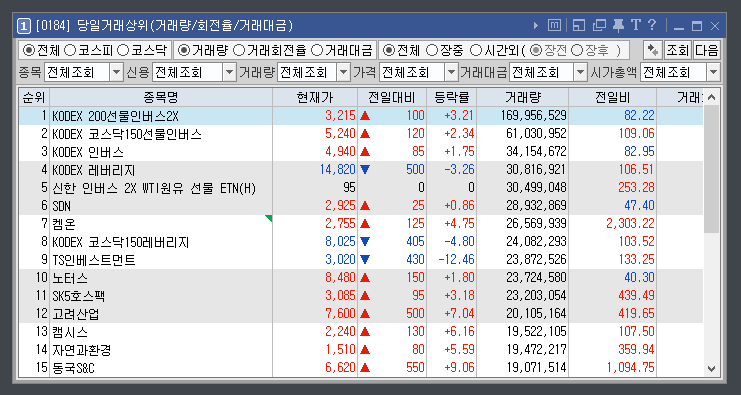This screenshot has height=395, width=741.
Task: Click the window number 1 icon
Action: (24, 26)
